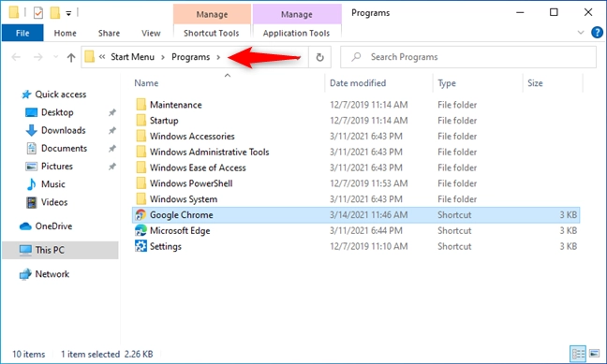Viewport: 607px width, 364px height.
Task: Switch to the Home ribbon tab
Action: [x=65, y=34]
